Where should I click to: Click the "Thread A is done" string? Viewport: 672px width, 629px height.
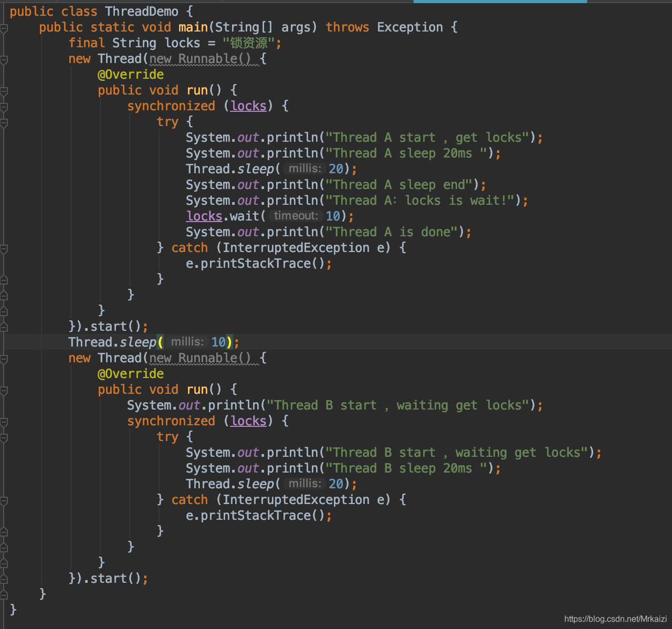pyautogui.click(x=392, y=232)
